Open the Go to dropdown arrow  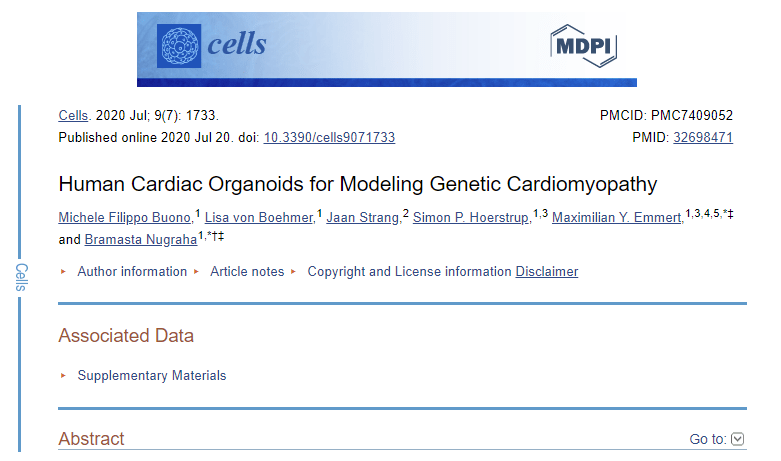coord(738,439)
